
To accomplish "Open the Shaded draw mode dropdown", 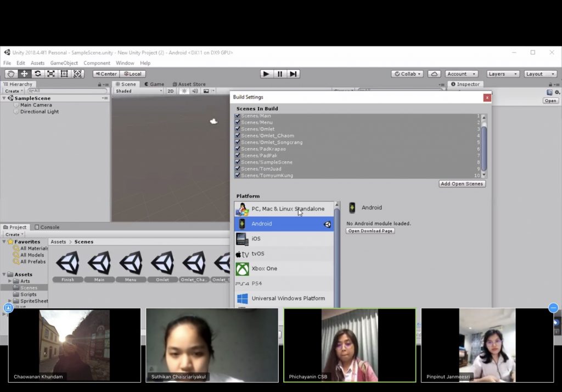I will coord(139,91).
